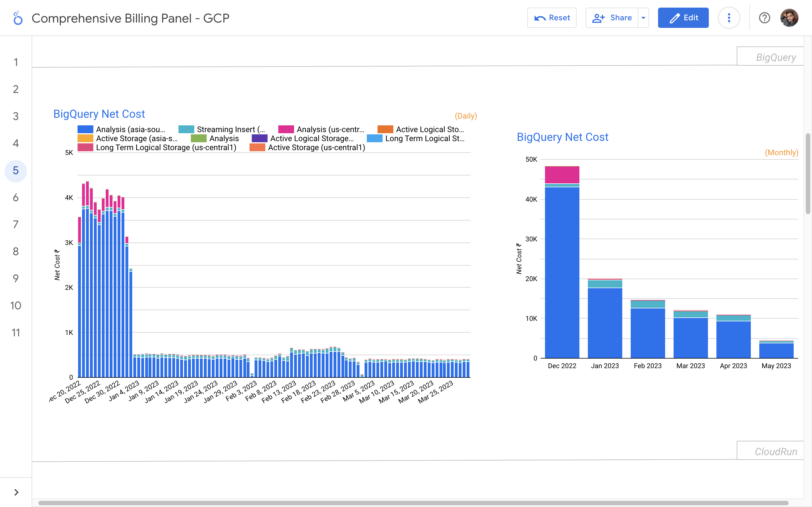Click the user profile avatar

tap(789, 18)
